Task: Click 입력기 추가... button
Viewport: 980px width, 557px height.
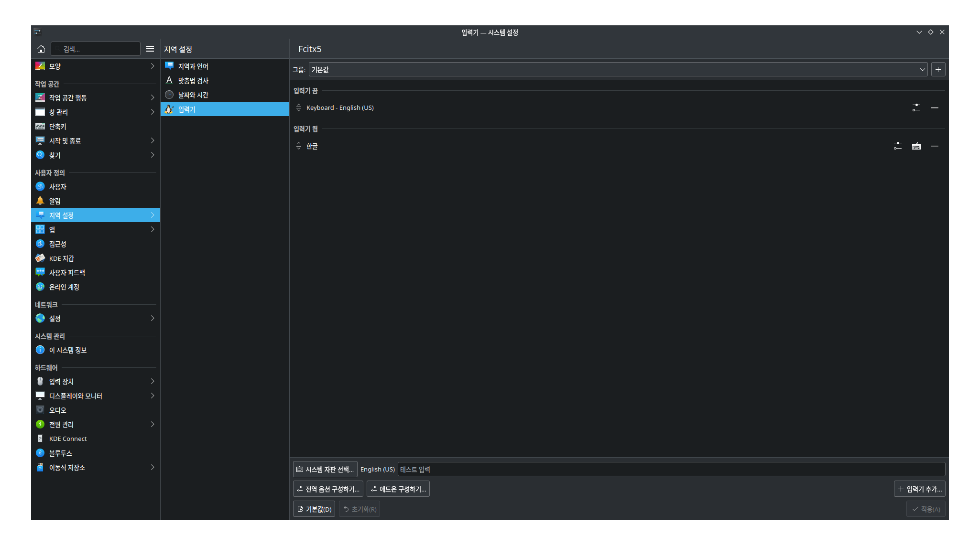Action: (x=919, y=489)
